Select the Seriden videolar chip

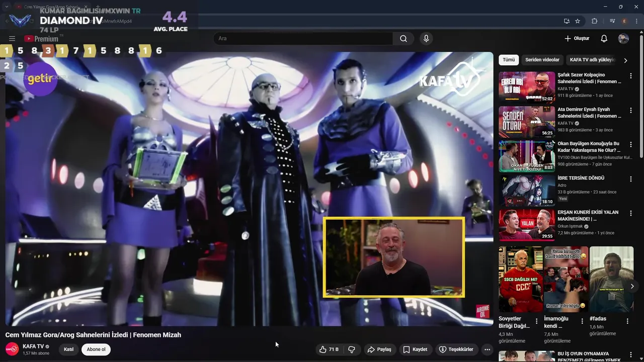pyautogui.click(x=542, y=60)
